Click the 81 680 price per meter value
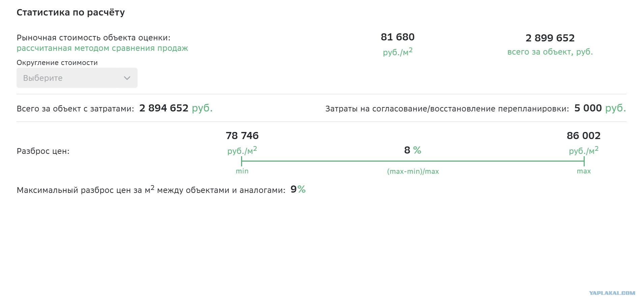 (x=398, y=37)
